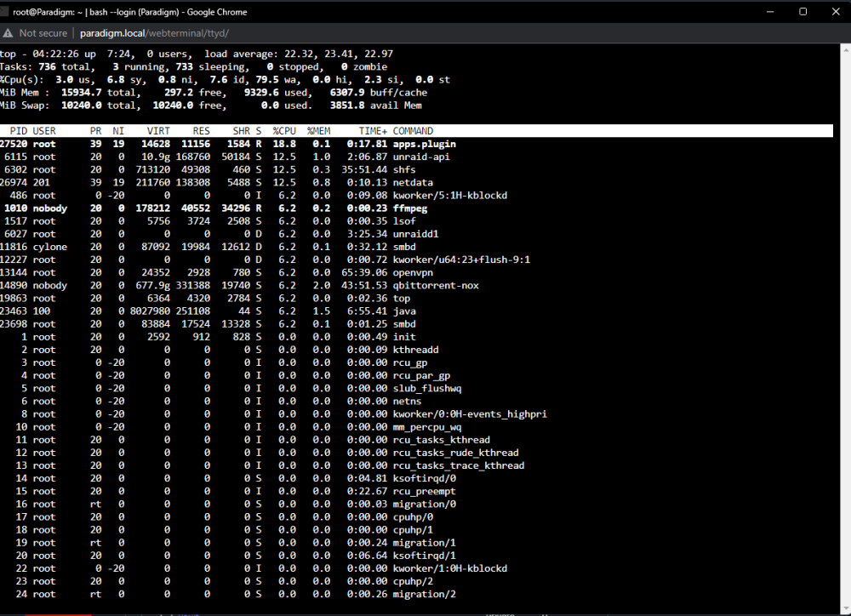Click the rcu_par_gp process name
Screen dimensions: 851x616
click(422, 375)
